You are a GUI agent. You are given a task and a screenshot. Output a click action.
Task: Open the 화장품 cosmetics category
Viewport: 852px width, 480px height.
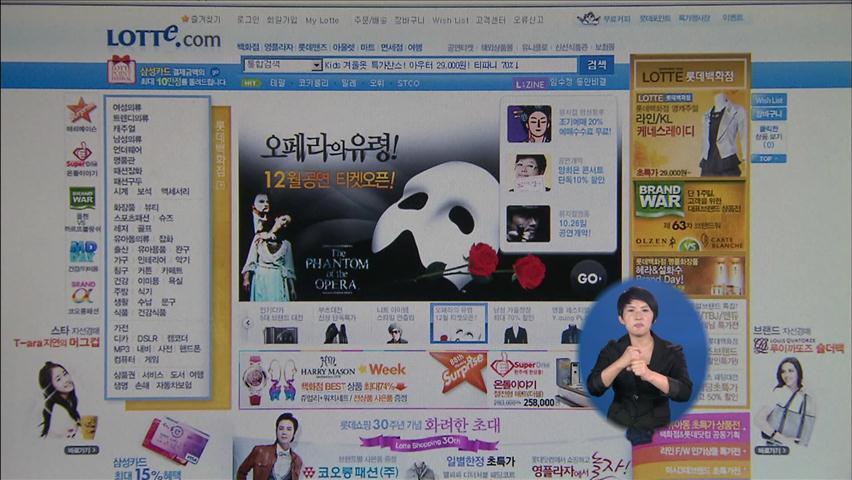[124, 208]
